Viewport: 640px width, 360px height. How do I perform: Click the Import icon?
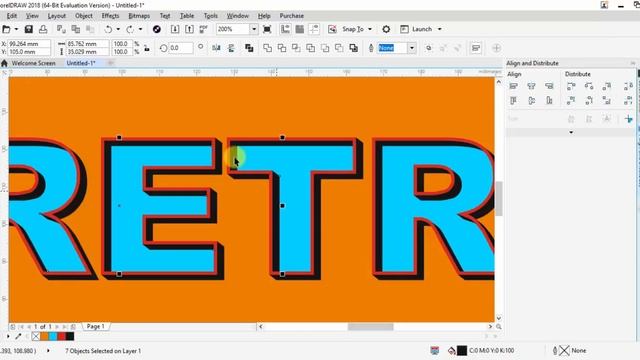point(175,29)
